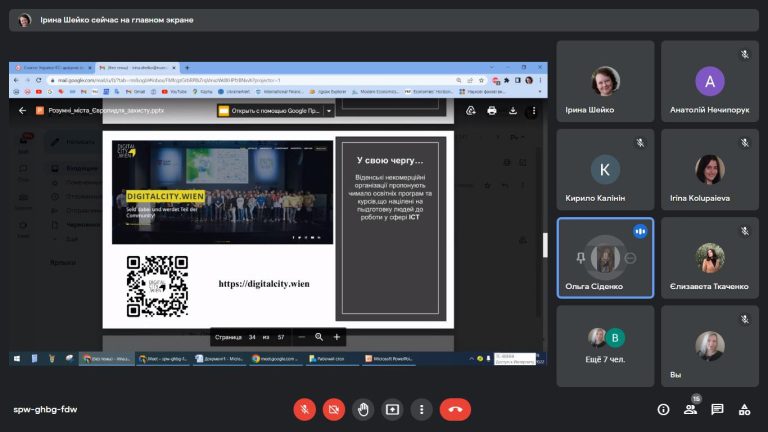Leave the call with the red hang-up button

455,409
